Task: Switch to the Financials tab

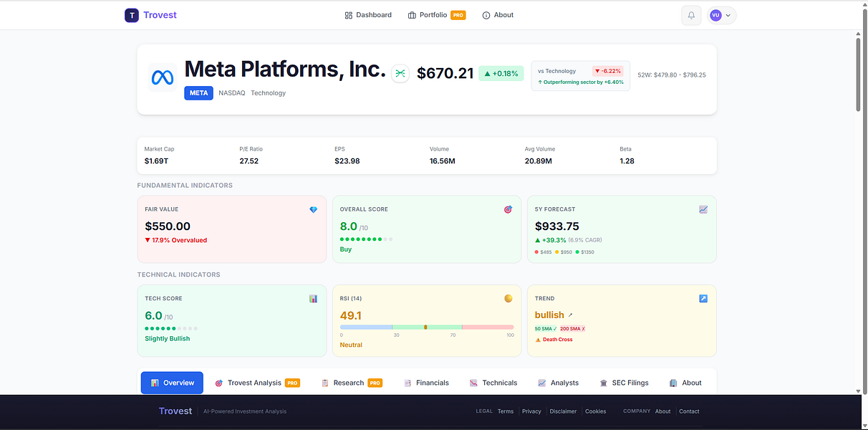Action: coord(426,383)
